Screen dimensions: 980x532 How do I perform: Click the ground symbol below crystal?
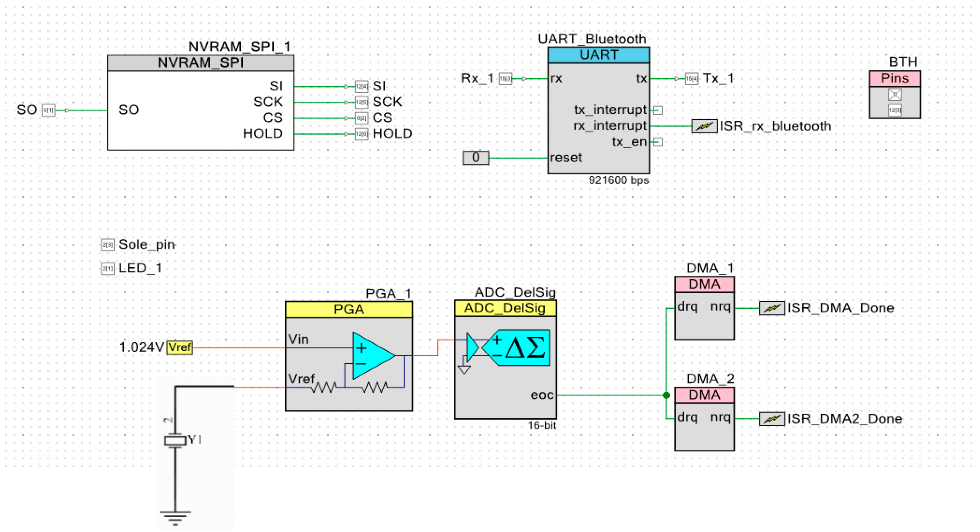click(175, 518)
